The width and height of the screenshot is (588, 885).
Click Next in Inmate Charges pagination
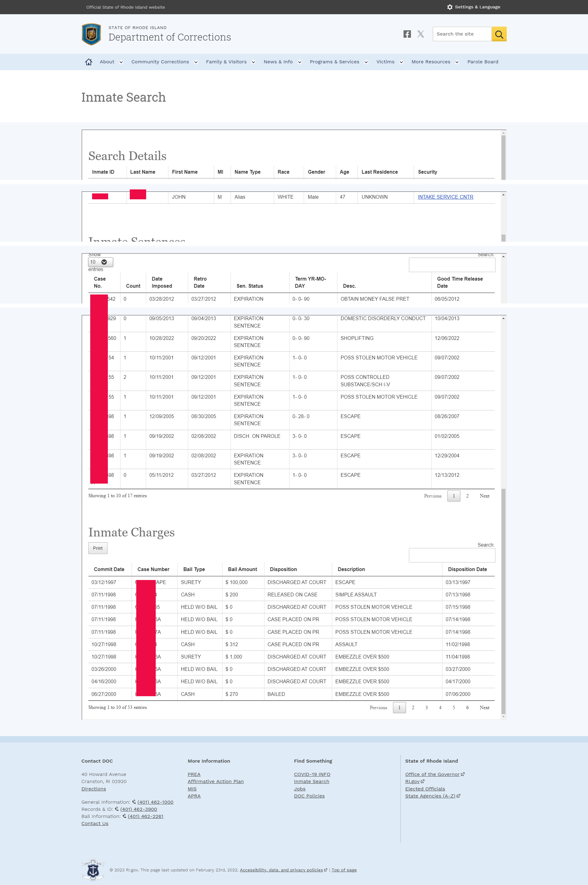point(484,707)
